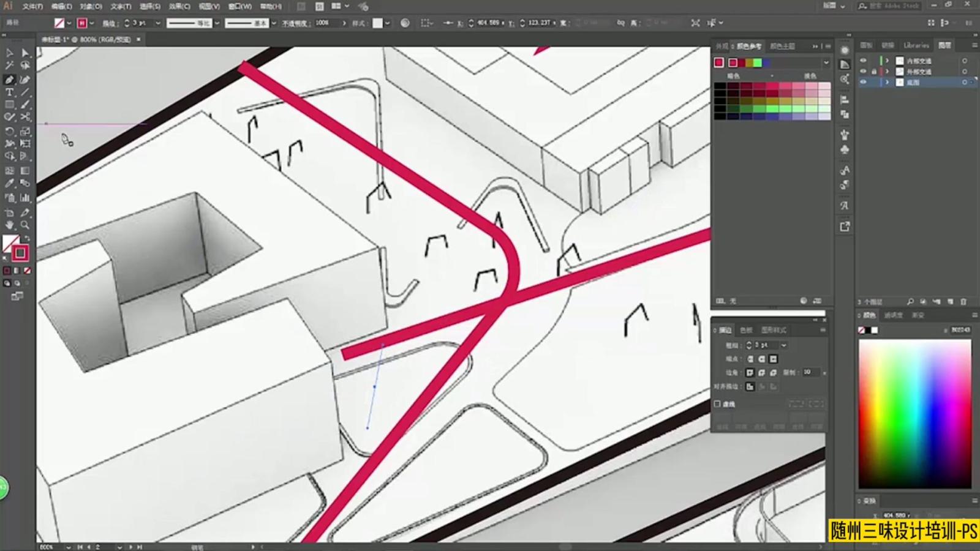Toggle visibility of the 外部交通 layer

[x=863, y=72]
